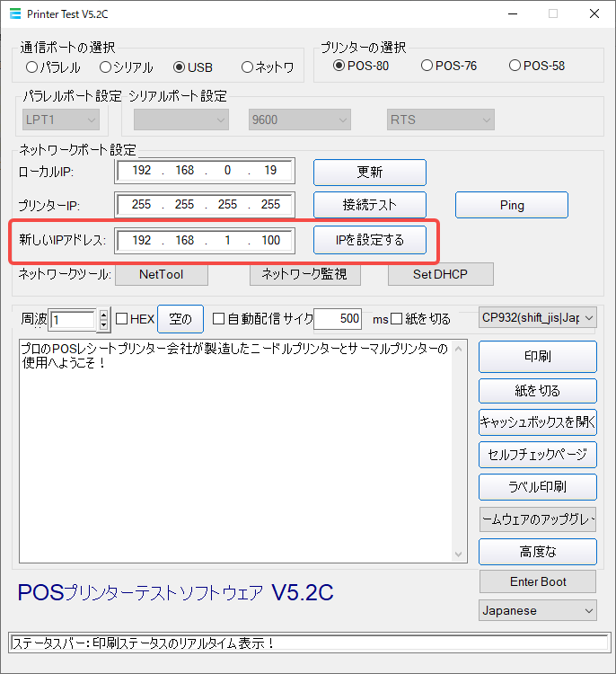
Task: Enable the HEX checkbox
Action: 122,319
